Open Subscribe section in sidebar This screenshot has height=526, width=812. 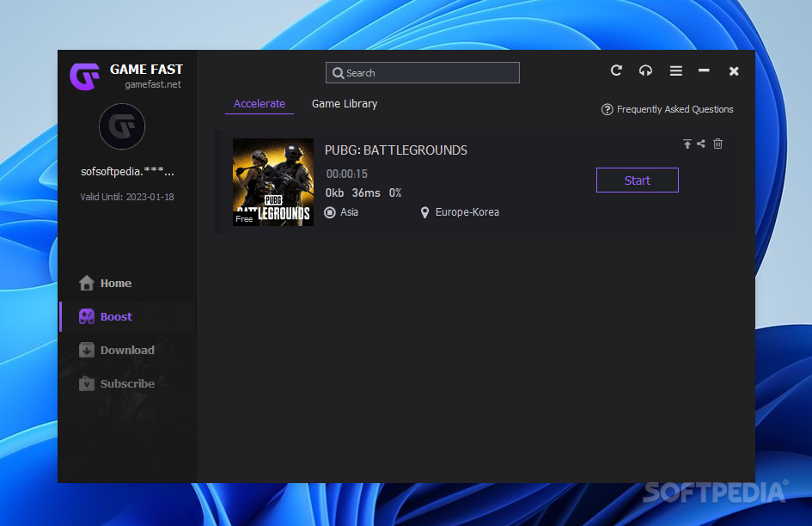click(127, 383)
